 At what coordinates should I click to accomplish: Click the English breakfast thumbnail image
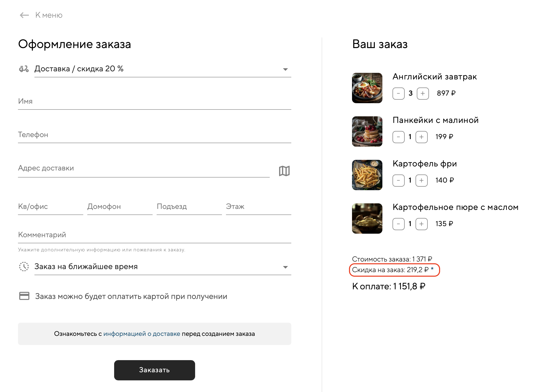[x=367, y=88]
